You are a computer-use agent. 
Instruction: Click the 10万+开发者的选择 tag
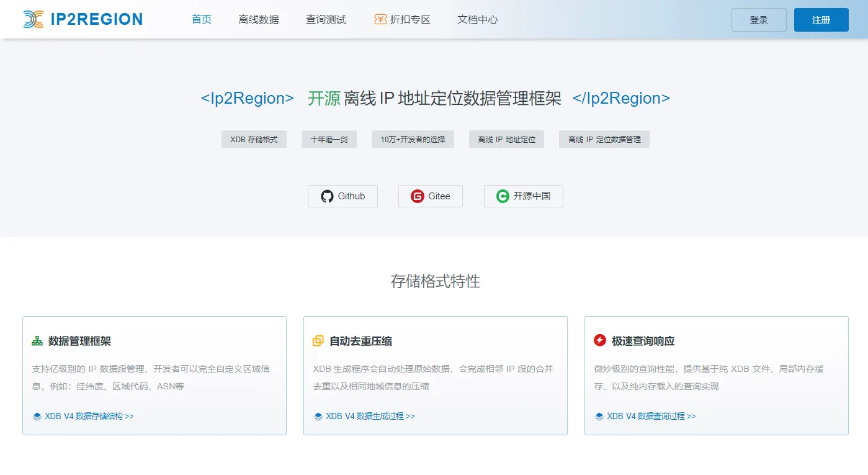413,140
